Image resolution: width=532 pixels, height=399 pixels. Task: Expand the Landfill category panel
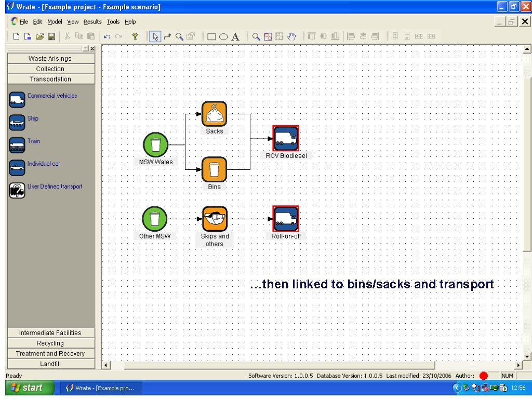pos(50,364)
